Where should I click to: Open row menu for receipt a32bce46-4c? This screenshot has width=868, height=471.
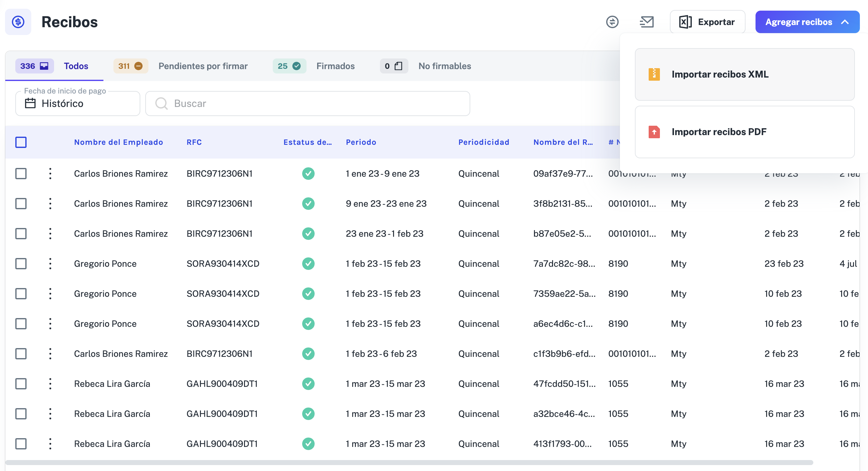coord(50,414)
